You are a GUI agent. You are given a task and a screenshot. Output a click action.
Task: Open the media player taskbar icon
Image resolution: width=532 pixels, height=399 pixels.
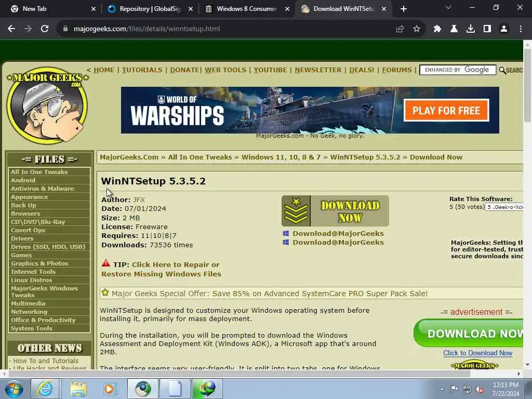click(x=110, y=389)
